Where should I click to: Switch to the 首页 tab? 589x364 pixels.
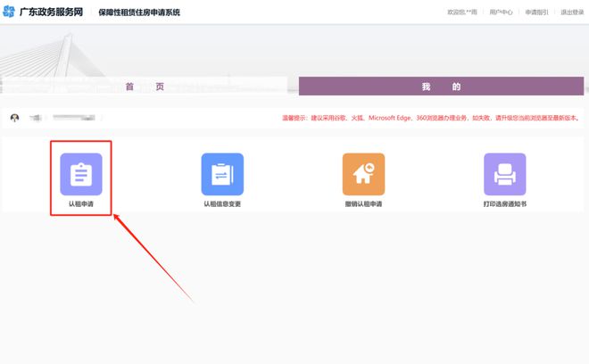point(145,87)
